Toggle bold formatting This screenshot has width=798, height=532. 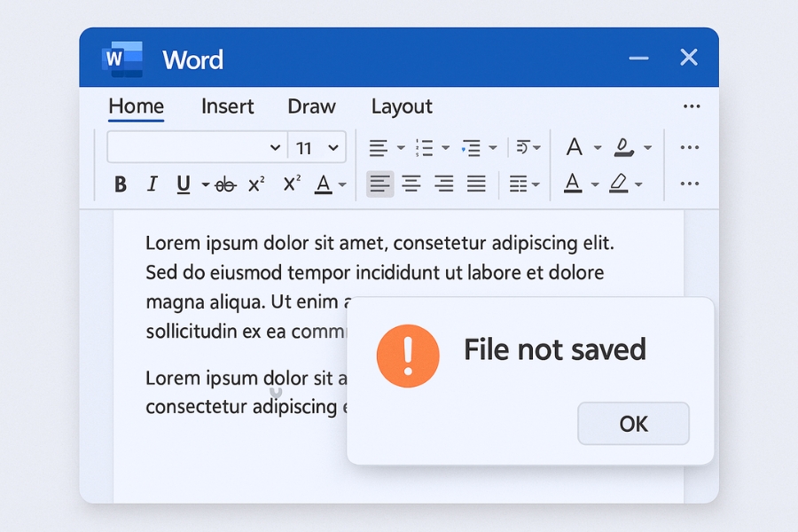pyautogui.click(x=121, y=184)
